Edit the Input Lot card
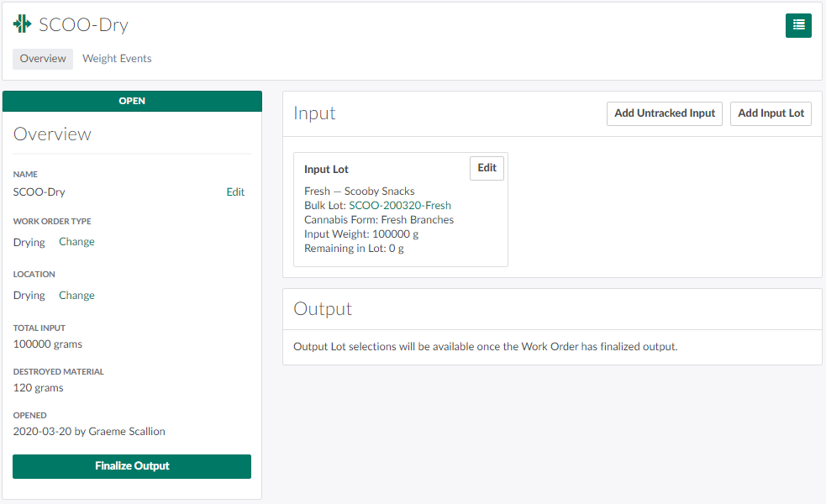This screenshot has width=826, height=504. [x=487, y=168]
